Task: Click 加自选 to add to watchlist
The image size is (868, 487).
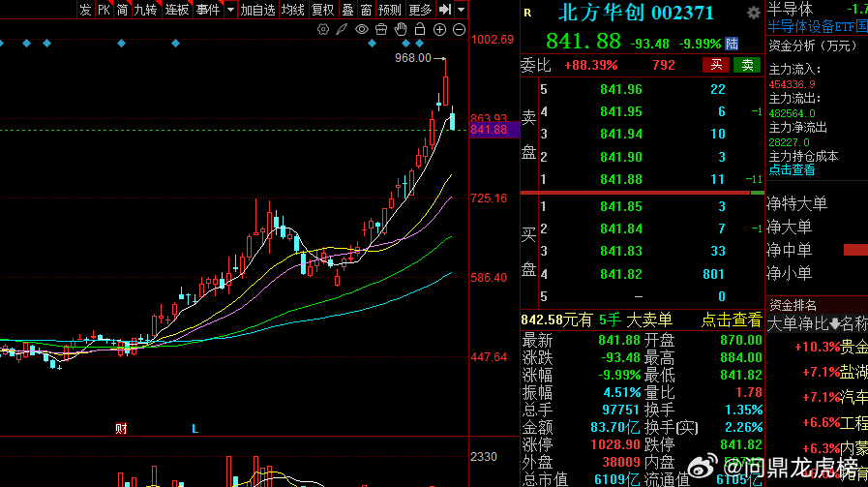Action: coord(258,10)
